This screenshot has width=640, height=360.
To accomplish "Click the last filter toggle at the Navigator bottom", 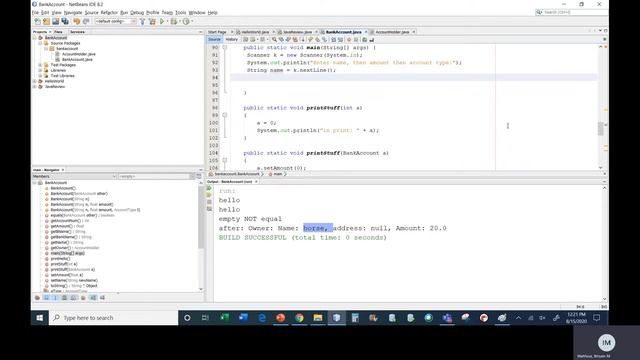I will tap(102, 298).
